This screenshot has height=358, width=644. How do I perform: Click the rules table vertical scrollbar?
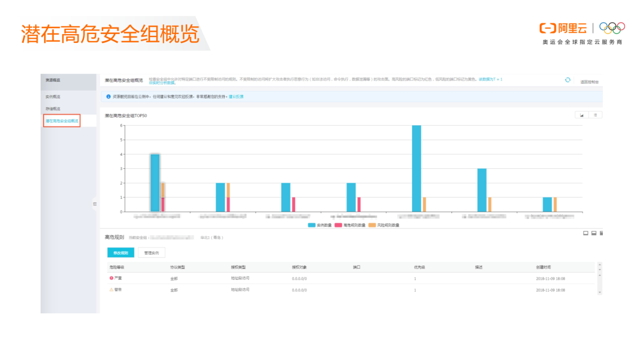[600, 278]
